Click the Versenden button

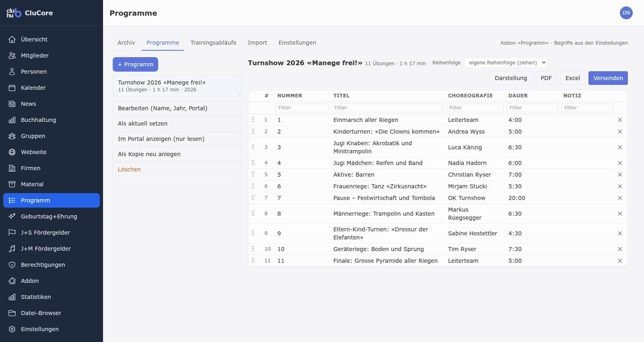[608, 78]
